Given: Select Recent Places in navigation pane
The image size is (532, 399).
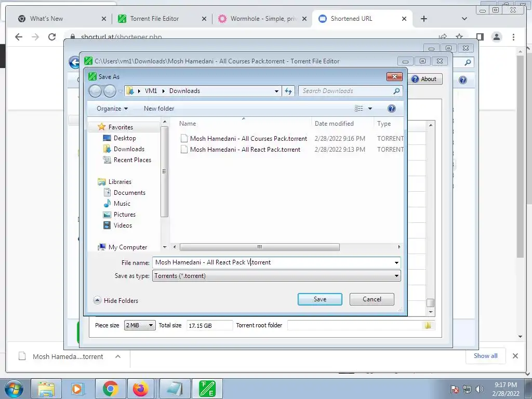Looking at the screenshot, I should [132, 160].
